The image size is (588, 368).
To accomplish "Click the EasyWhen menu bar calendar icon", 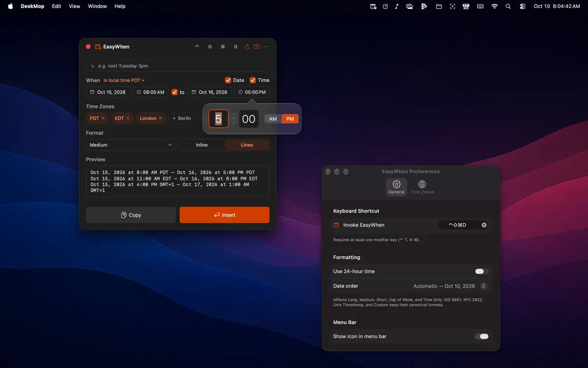I will tap(373, 6).
